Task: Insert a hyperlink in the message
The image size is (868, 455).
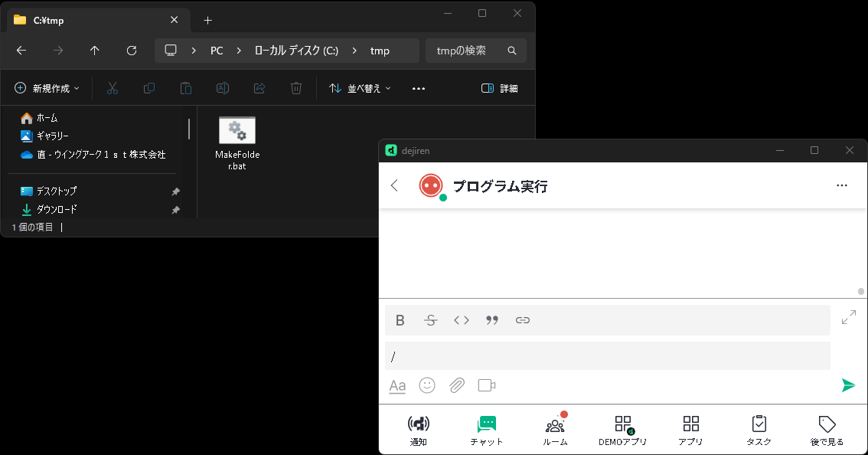Action: (x=523, y=320)
